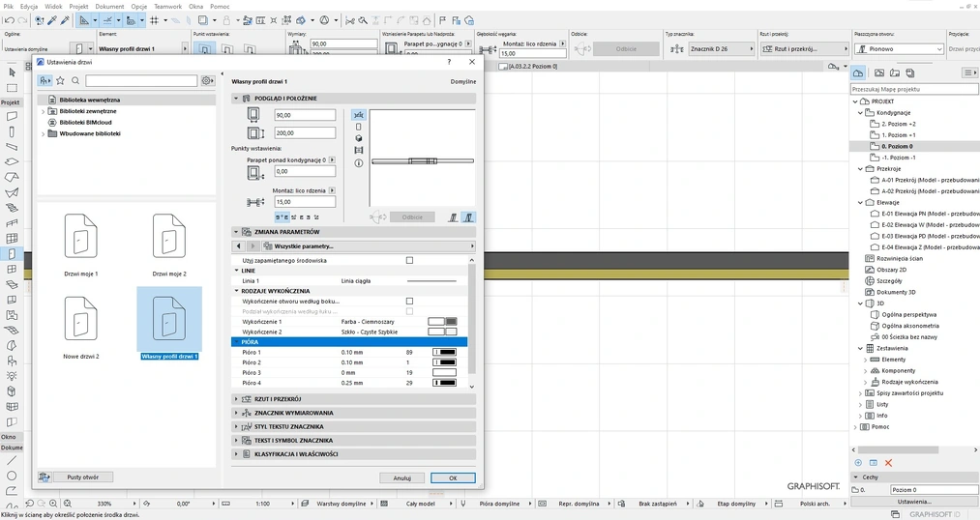Click the pick-up parameters eyedropper icon
This screenshot has height=520, width=980.
click(52, 20)
